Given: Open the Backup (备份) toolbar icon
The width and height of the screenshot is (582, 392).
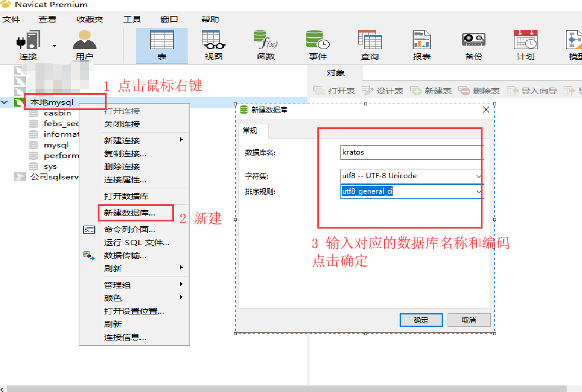Looking at the screenshot, I should click(474, 46).
